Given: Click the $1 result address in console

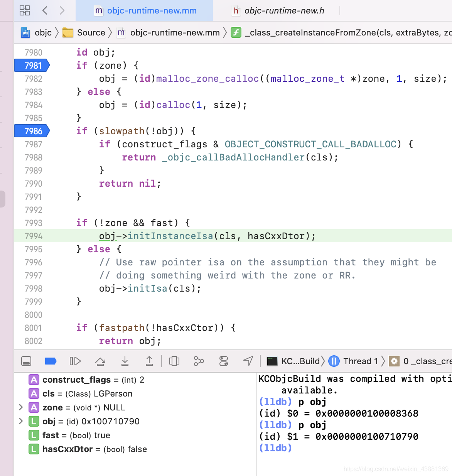Looking at the screenshot, I should [x=367, y=437].
